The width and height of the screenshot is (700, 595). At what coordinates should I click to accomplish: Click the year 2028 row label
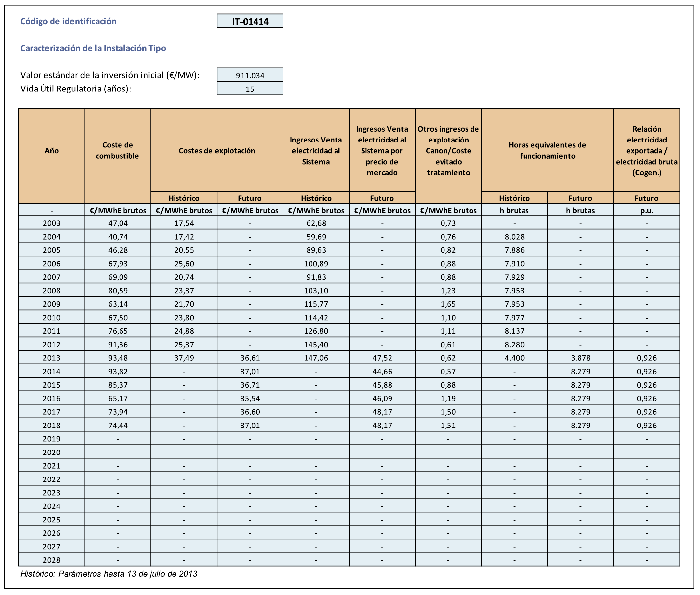pos(52,560)
